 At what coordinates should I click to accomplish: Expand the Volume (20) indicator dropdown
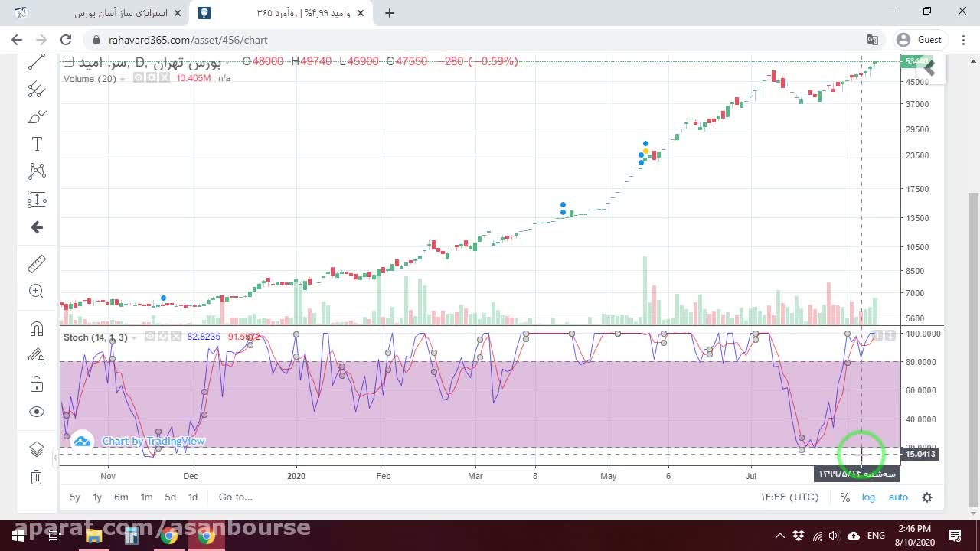(123, 79)
